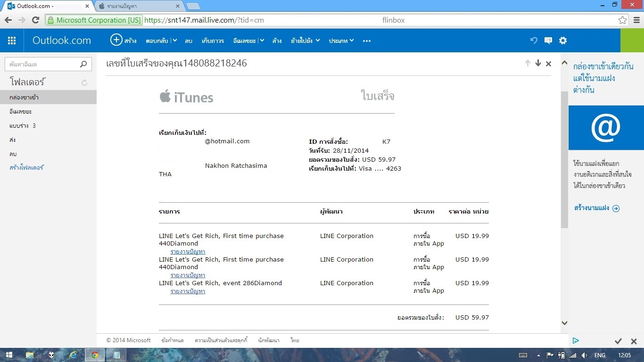Click ความเป็นส่วนตัวและคุกกี้ privacy footer link
The image size is (644, 362).
pos(221,340)
